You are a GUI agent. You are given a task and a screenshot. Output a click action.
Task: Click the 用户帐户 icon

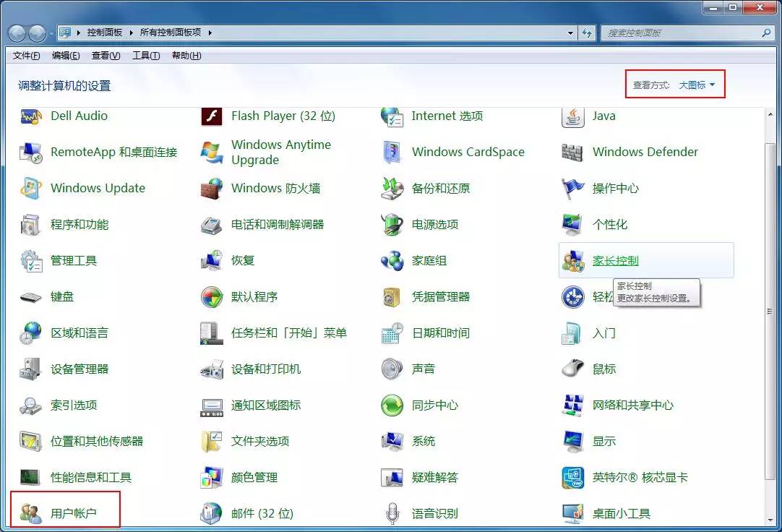pos(30,513)
